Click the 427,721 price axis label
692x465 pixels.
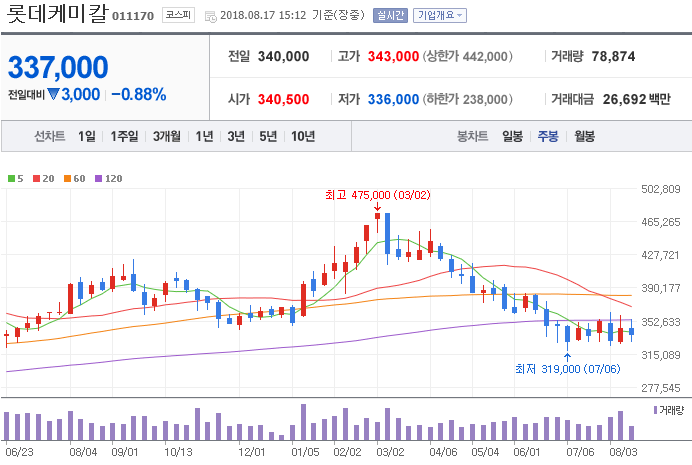[661, 255]
